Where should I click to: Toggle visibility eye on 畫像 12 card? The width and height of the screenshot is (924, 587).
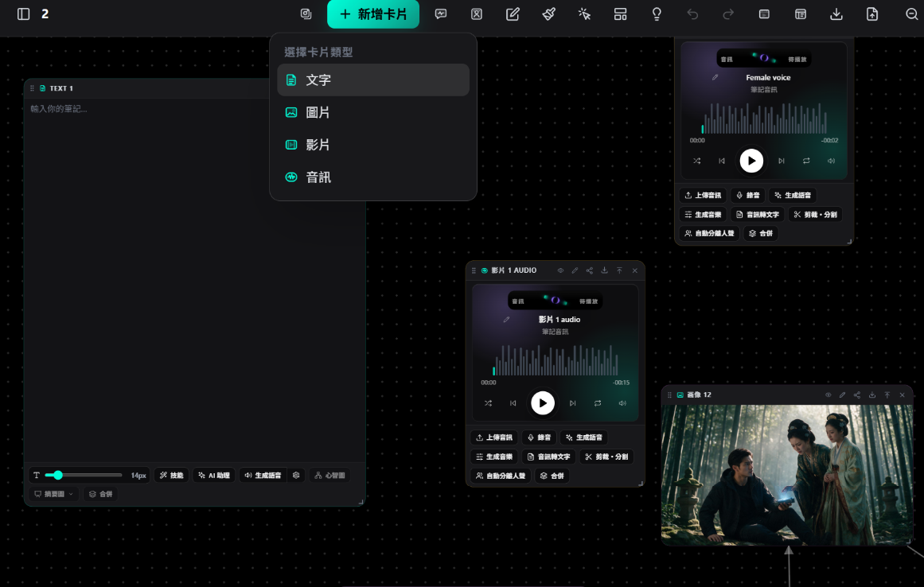[828, 395]
